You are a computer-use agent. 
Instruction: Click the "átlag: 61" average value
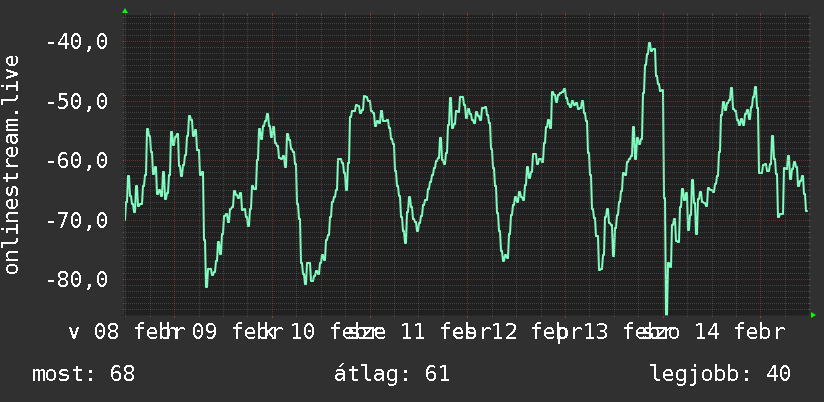(x=392, y=374)
